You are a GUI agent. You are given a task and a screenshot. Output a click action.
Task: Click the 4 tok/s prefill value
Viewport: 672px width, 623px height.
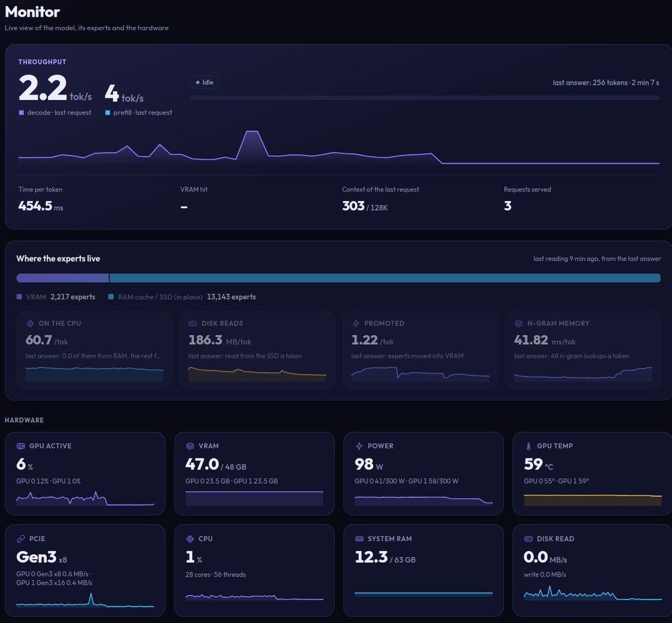(124, 93)
